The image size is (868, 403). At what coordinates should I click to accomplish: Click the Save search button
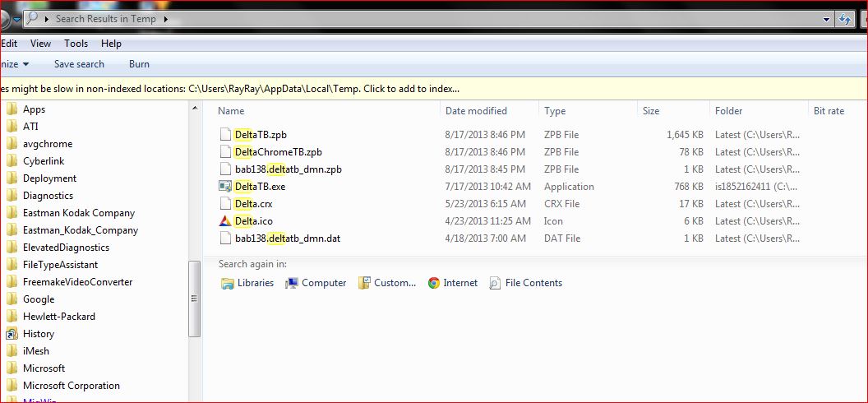pos(79,64)
